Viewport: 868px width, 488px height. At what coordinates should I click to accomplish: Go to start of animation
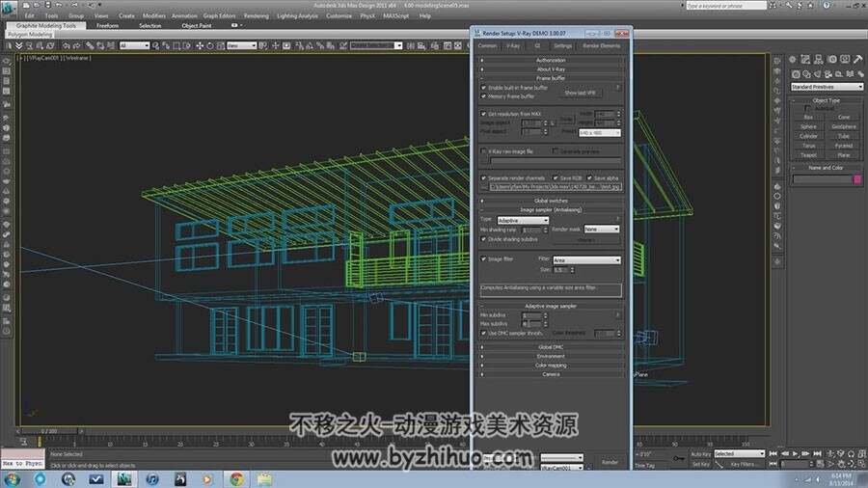point(773,453)
